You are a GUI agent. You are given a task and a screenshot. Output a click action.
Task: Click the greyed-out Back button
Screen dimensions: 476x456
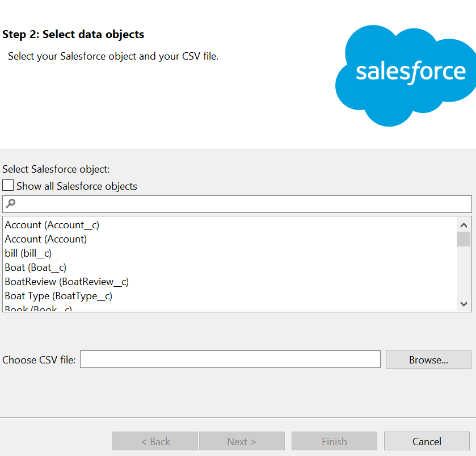155,441
